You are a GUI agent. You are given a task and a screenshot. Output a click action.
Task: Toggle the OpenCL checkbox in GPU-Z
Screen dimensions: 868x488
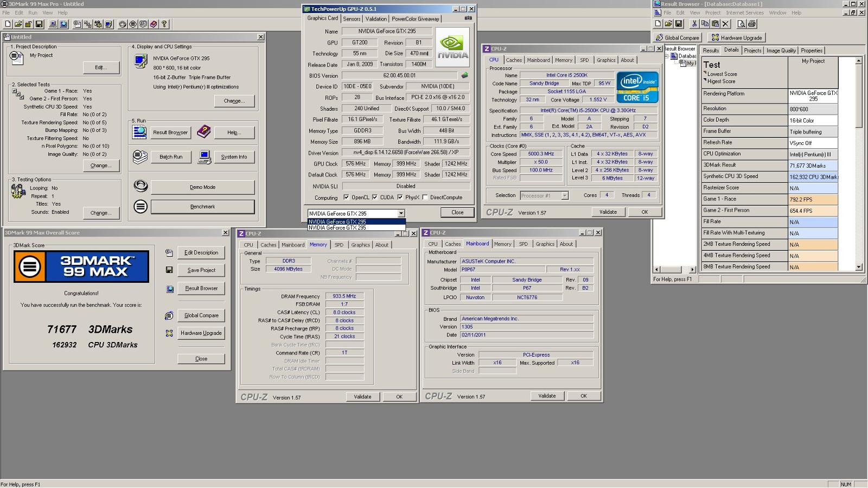[x=346, y=198]
